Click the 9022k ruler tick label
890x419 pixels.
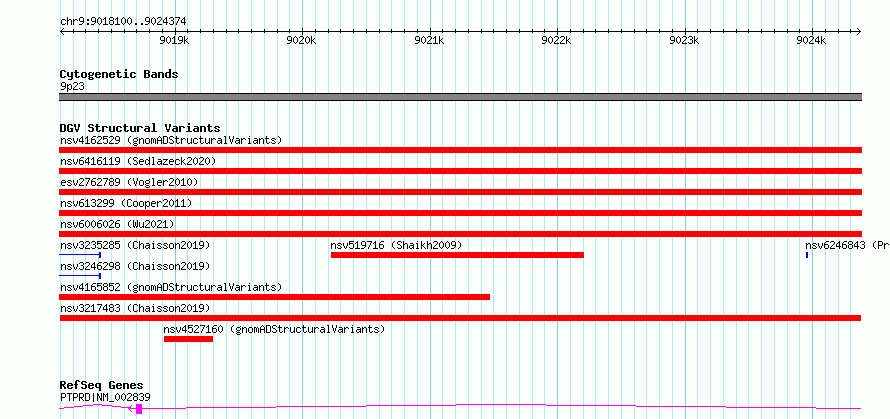pyautogui.click(x=557, y=40)
